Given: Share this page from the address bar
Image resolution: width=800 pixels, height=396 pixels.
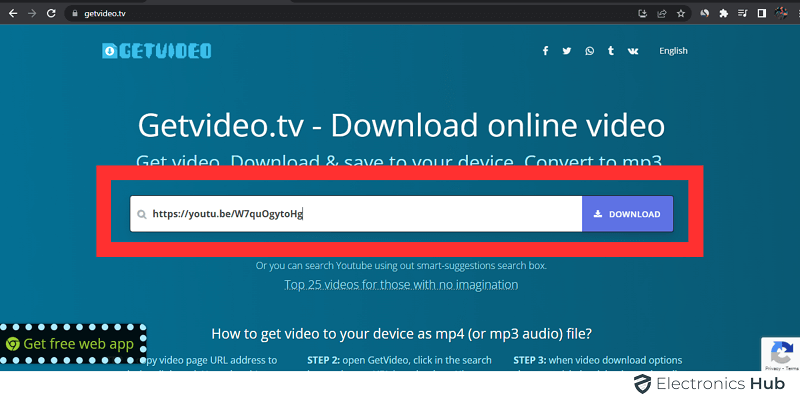Looking at the screenshot, I should coord(662,14).
